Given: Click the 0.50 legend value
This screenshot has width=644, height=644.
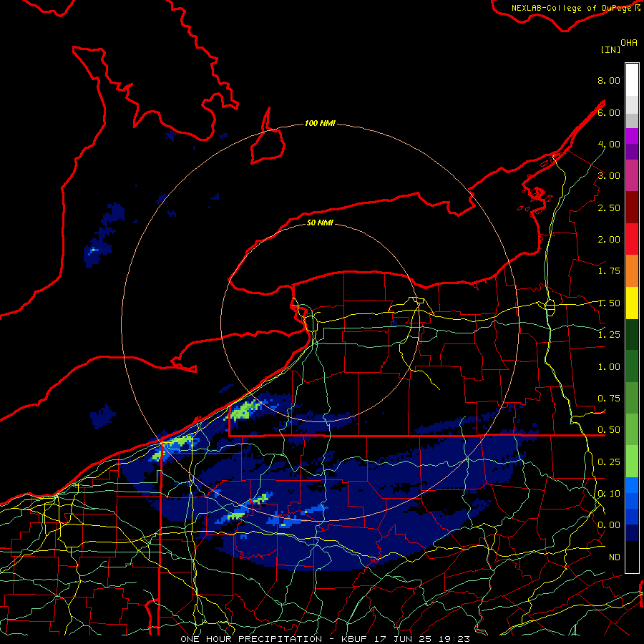Looking at the screenshot, I should [609, 430].
